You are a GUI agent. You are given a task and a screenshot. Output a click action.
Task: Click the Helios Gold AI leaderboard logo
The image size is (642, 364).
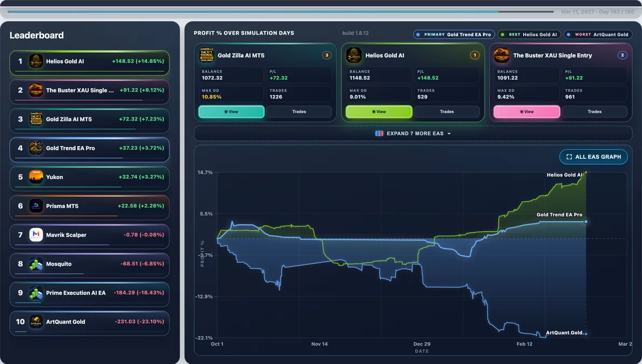[36, 61]
